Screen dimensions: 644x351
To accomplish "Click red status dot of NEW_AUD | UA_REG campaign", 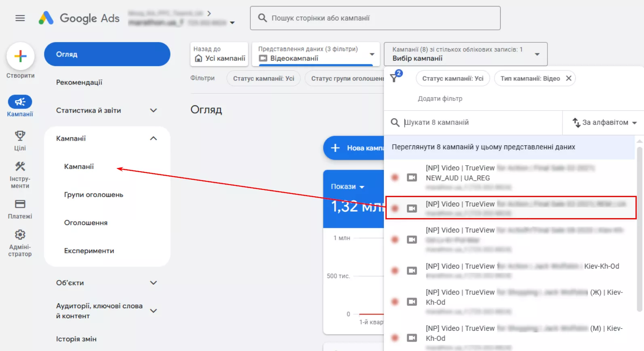I will (x=395, y=177).
